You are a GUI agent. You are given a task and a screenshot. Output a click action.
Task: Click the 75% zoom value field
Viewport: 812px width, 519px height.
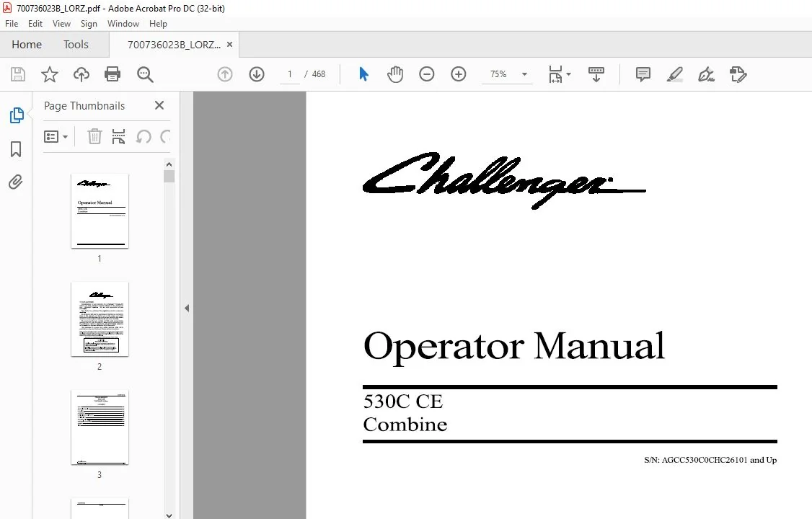tap(498, 74)
